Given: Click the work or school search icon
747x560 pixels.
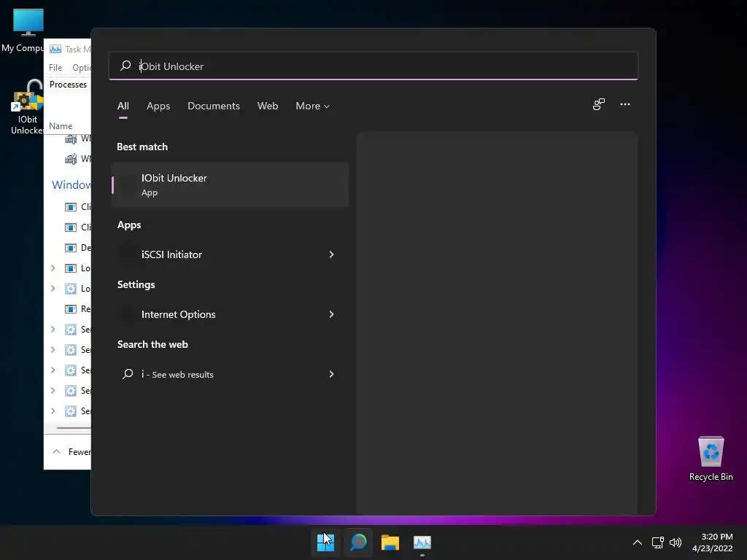Looking at the screenshot, I should [x=599, y=104].
